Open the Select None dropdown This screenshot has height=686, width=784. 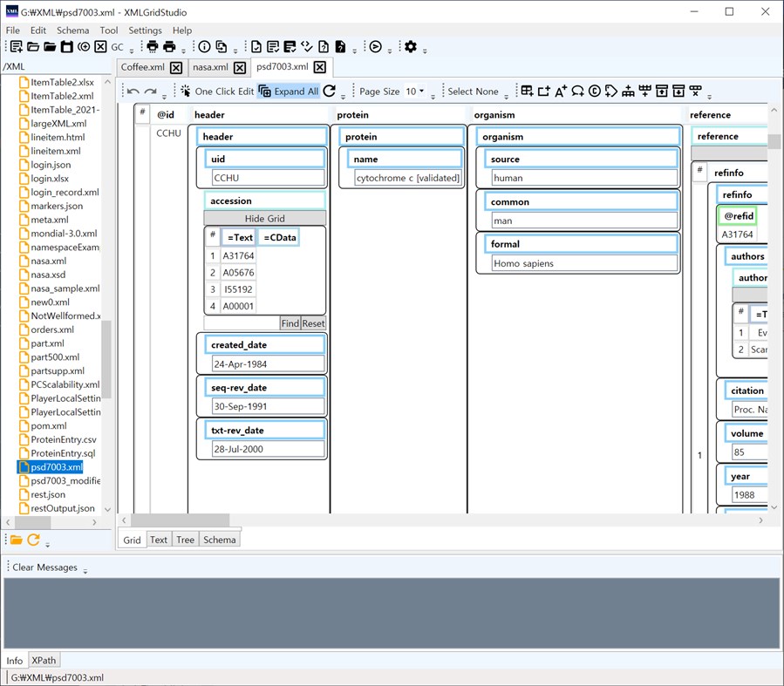[474, 92]
